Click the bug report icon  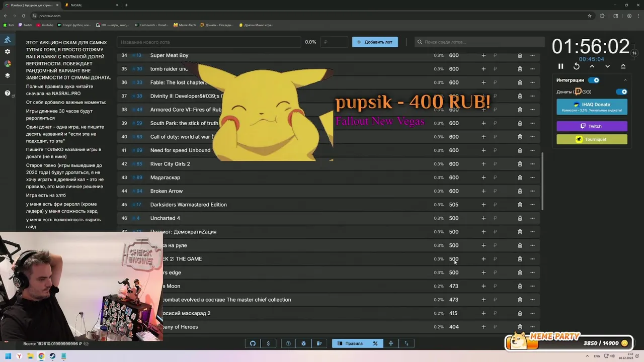303,343
